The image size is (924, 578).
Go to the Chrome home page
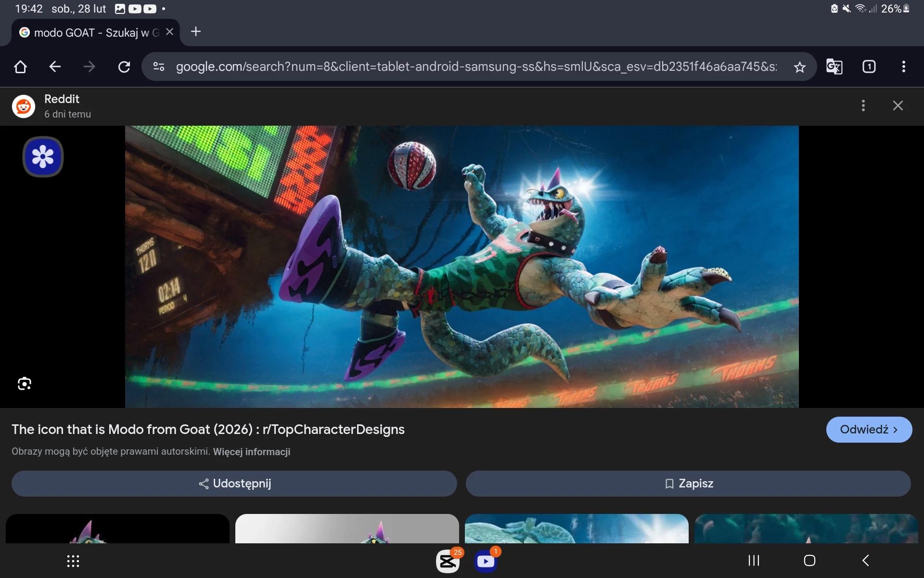20,66
